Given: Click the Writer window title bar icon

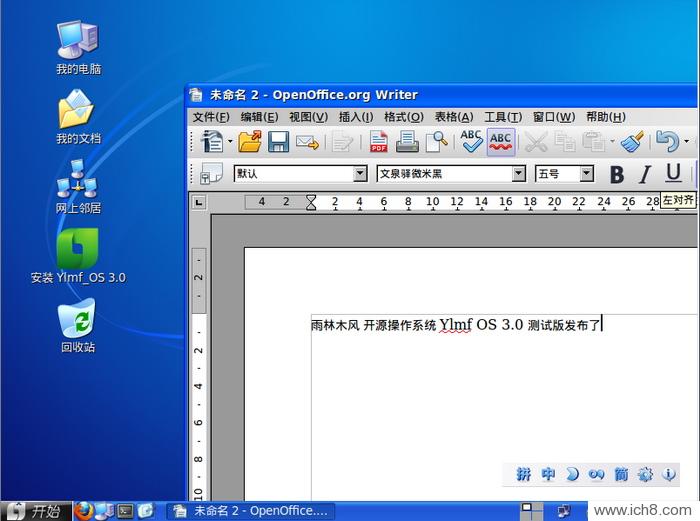Looking at the screenshot, I should tap(196, 95).
